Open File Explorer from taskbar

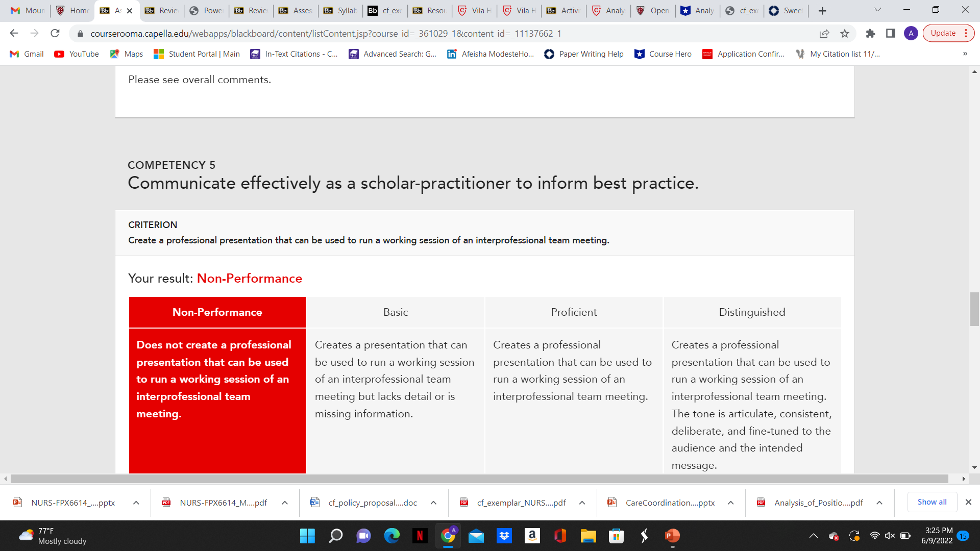click(588, 536)
